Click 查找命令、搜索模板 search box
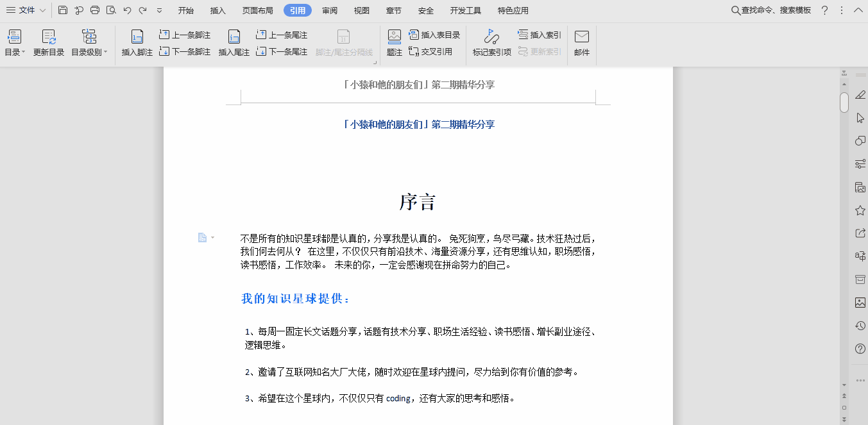 tap(772, 10)
